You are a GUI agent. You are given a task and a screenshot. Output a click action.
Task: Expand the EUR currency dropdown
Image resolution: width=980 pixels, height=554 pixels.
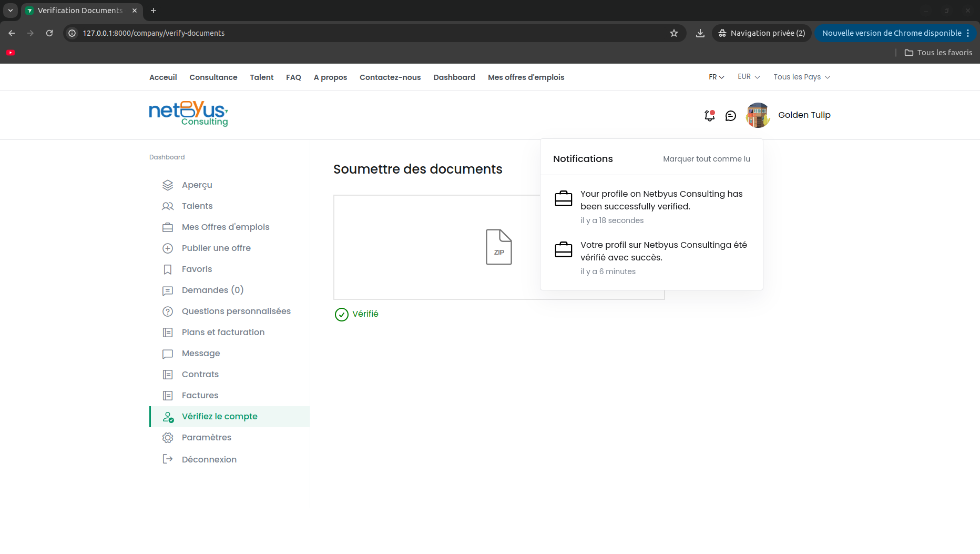pos(749,77)
